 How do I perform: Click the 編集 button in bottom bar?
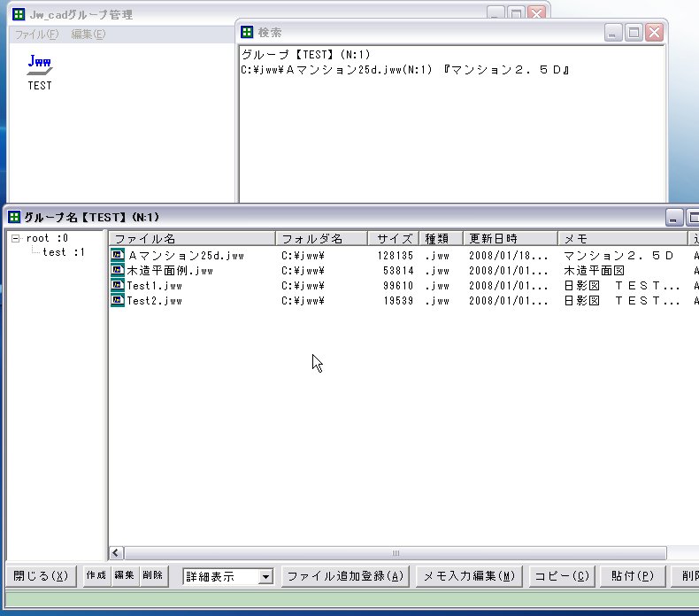pos(125,575)
